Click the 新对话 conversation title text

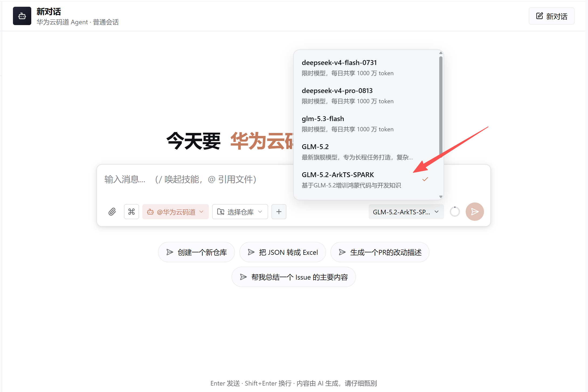tap(49, 12)
